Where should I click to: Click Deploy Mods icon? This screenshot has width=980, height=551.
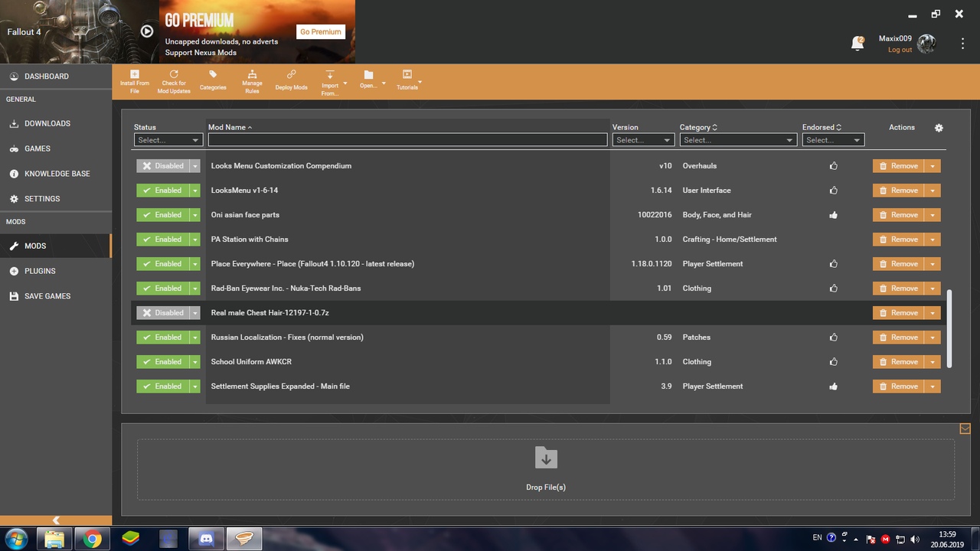(x=291, y=75)
